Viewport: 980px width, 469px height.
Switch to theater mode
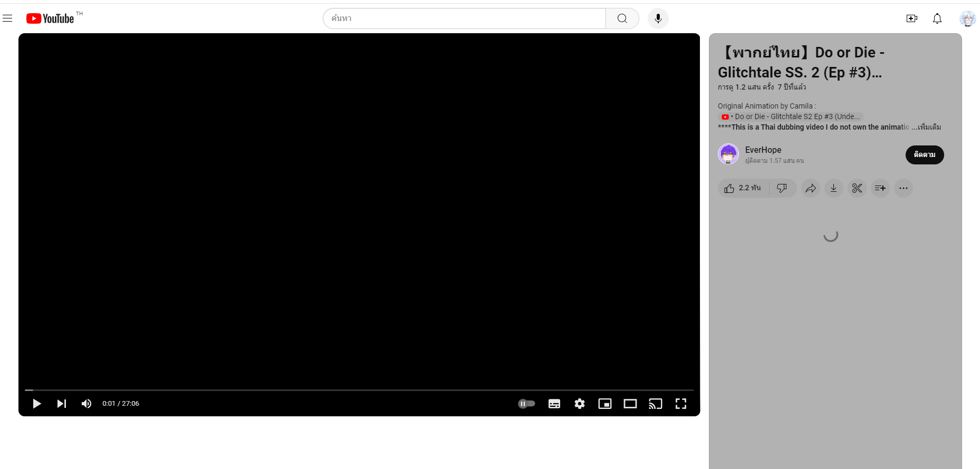[630, 404]
